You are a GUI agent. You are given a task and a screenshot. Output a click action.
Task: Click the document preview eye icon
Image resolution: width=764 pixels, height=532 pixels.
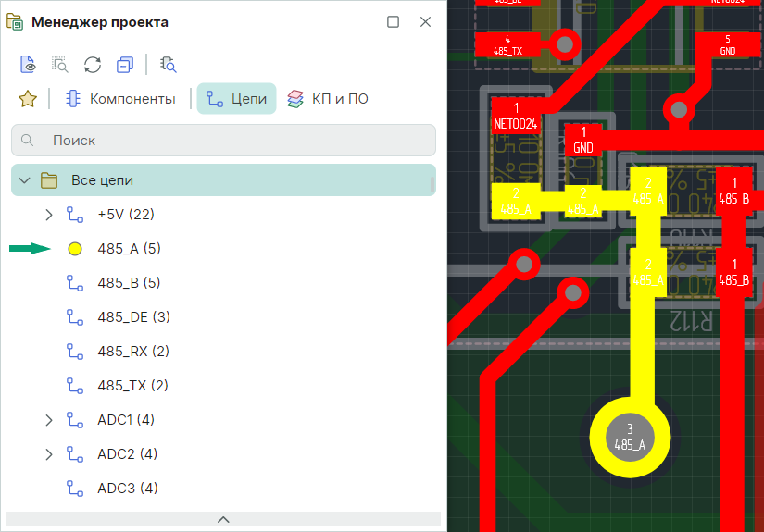[28, 64]
